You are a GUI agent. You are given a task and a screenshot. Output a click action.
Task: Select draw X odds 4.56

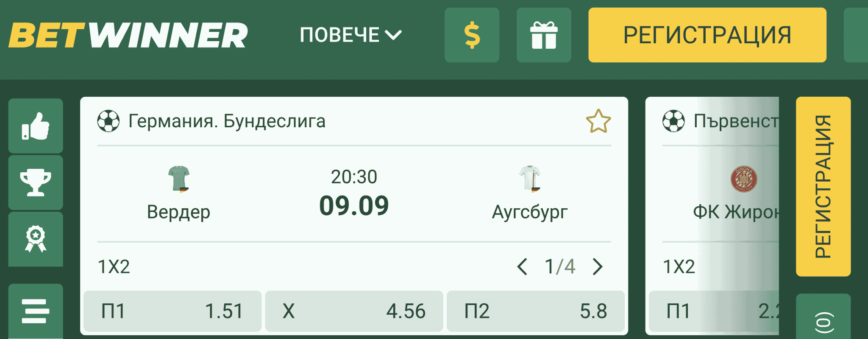(x=354, y=311)
